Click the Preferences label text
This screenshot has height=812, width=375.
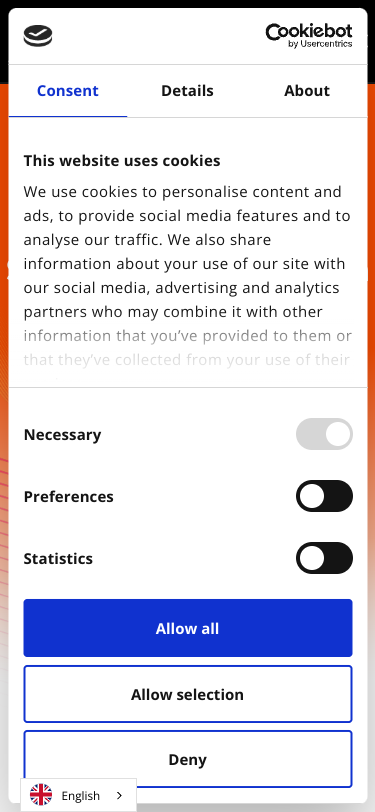(68, 497)
